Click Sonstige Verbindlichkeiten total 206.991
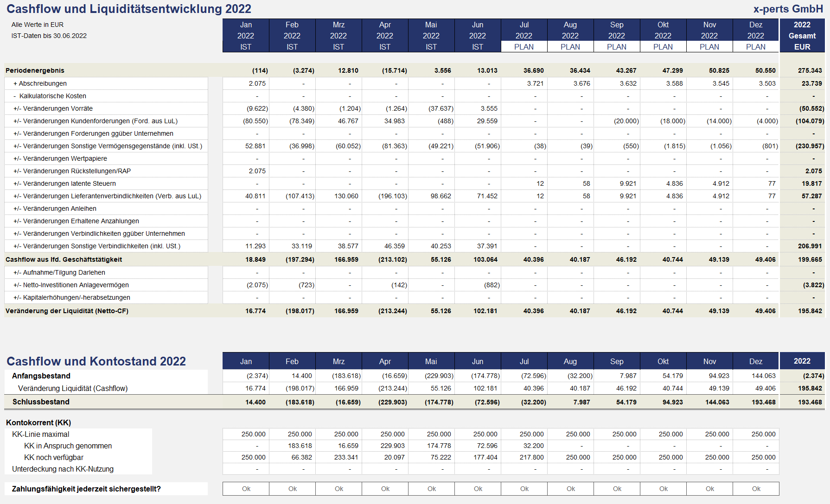This screenshot has width=830, height=504. (x=810, y=246)
